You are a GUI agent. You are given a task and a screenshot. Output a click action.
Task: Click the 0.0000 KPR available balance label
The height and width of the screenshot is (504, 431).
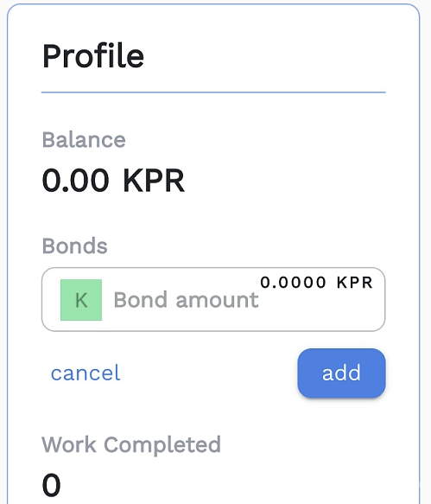point(316,283)
